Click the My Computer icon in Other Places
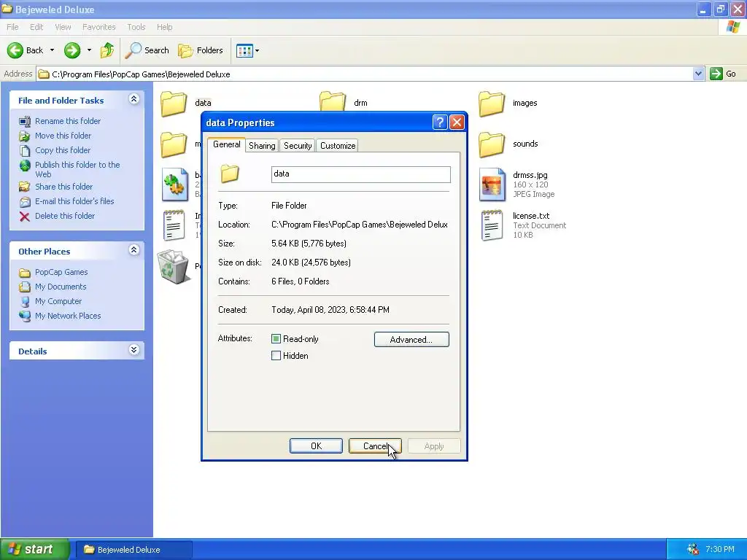The width and height of the screenshot is (747, 560). click(x=25, y=301)
